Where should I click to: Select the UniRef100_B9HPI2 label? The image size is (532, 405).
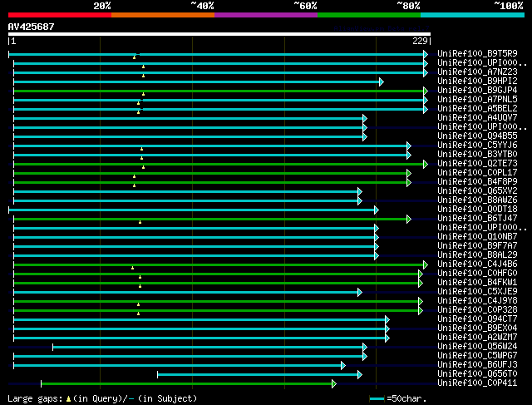(x=477, y=81)
